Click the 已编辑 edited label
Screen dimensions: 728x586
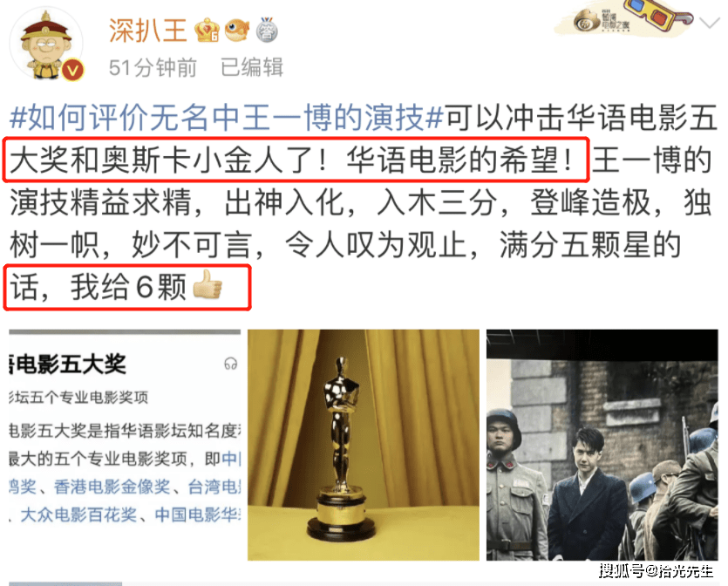tap(252, 67)
